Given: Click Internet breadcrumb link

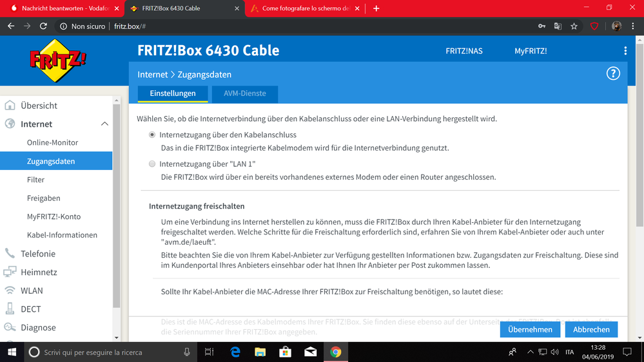Looking at the screenshot, I should tap(152, 74).
